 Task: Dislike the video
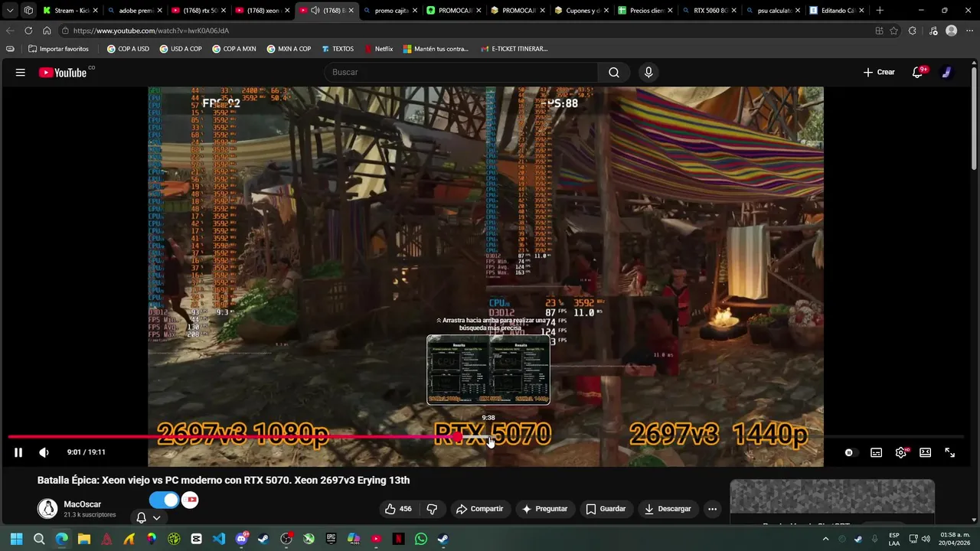pyautogui.click(x=432, y=509)
